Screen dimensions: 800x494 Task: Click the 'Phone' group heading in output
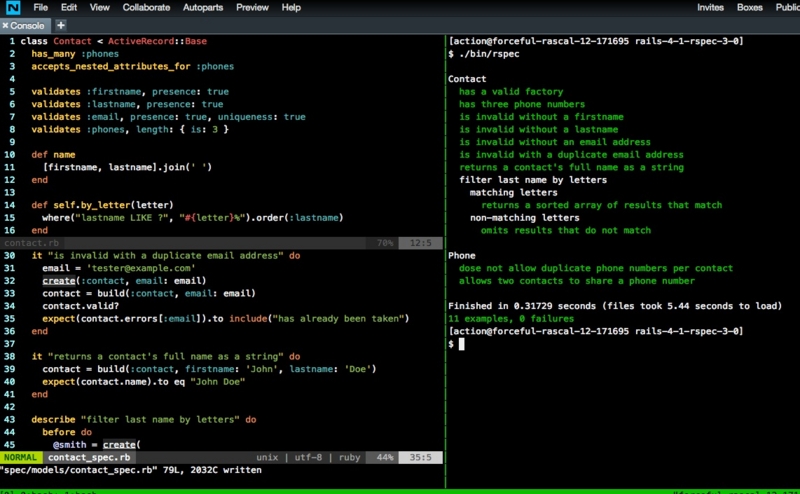coord(461,256)
